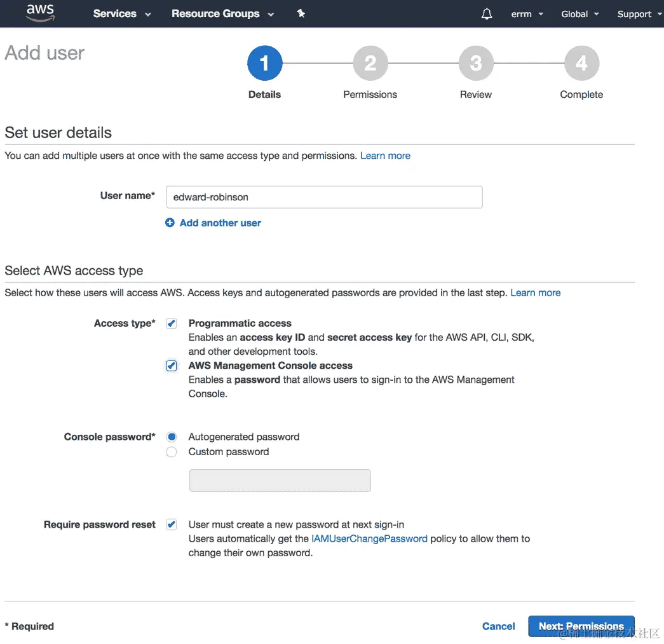Click AWS Management Console access label text

pos(270,366)
